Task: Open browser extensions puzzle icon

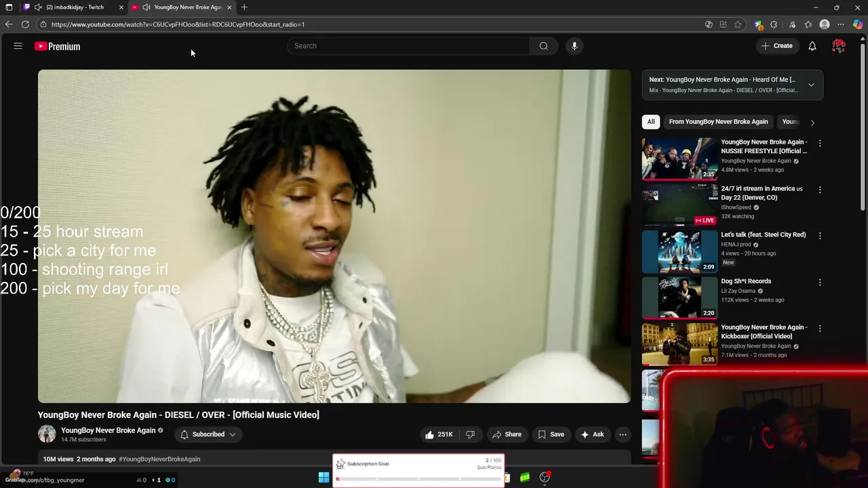Action: (774, 24)
